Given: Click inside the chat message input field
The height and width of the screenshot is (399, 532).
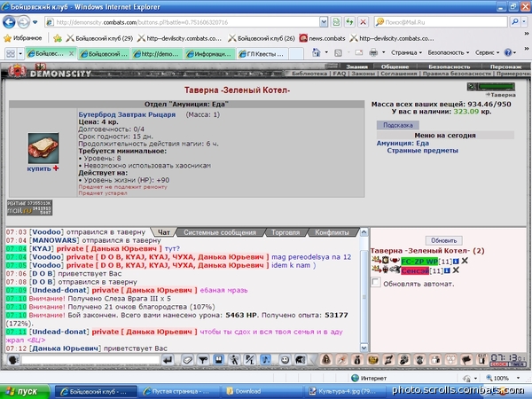Looking at the screenshot, I should tap(90, 360).
